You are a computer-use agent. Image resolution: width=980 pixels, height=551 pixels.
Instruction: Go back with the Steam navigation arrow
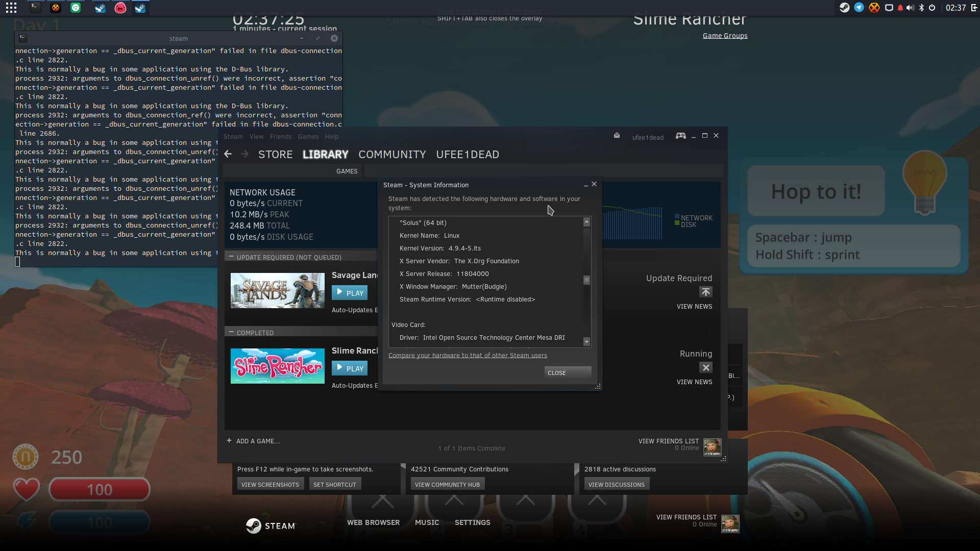pyautogui.click(x=228, y=154)
